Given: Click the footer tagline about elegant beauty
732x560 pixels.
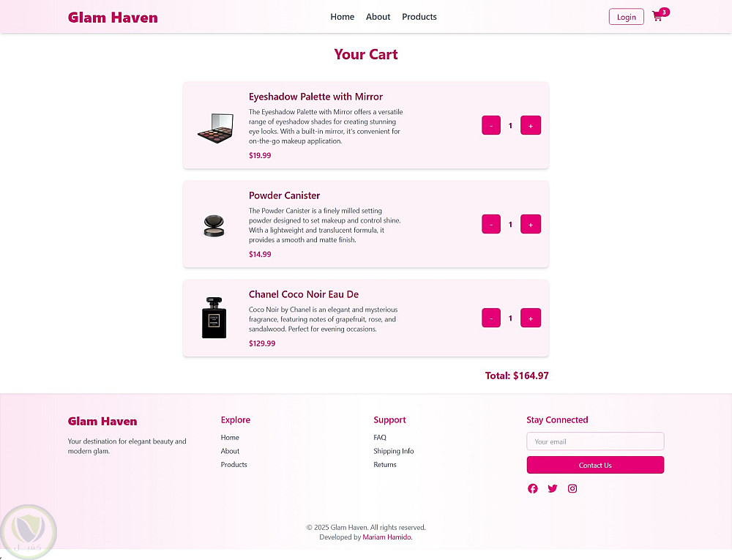Looking at the screenshot, I should [x=127, y=446].
